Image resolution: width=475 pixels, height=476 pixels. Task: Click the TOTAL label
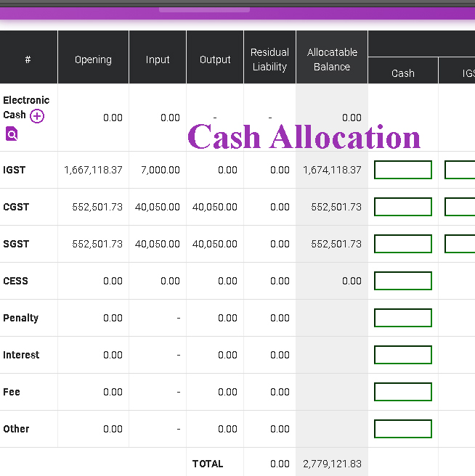pos(208,464)
